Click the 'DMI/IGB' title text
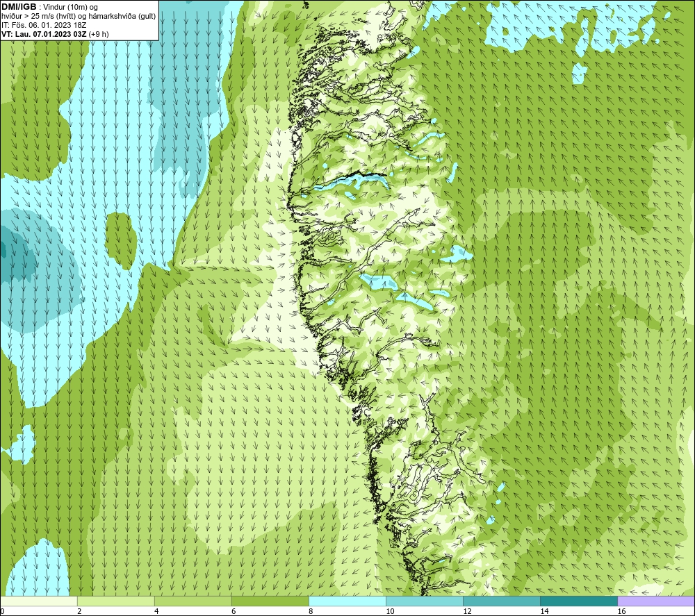Screen dimensions: 695x616 [19, 7]
